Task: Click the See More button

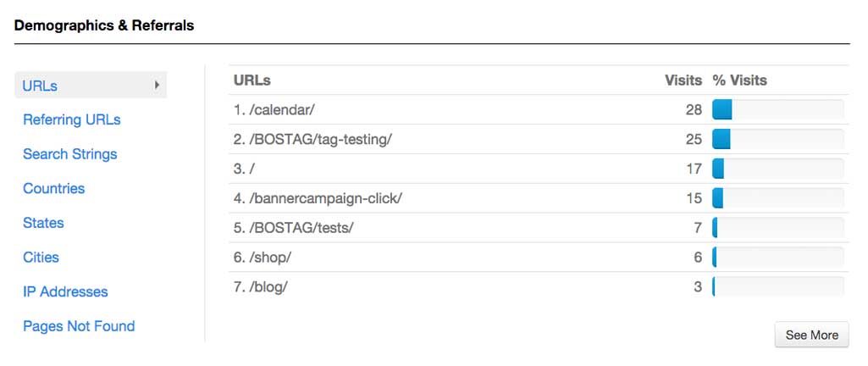Action: coord(811,335)
